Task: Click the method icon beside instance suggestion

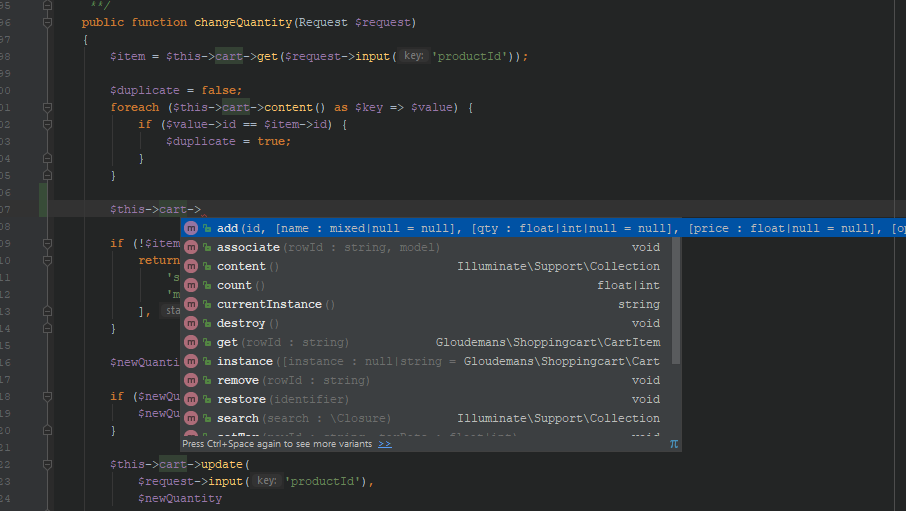Action: [x=191, y=362]
